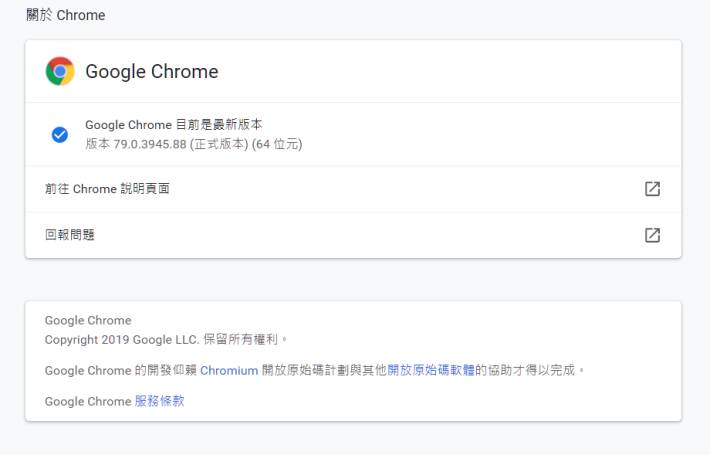Select the 前往 Chrome 說明頁面 row
This screenshot has width=710, height=455.
[353, 189]
